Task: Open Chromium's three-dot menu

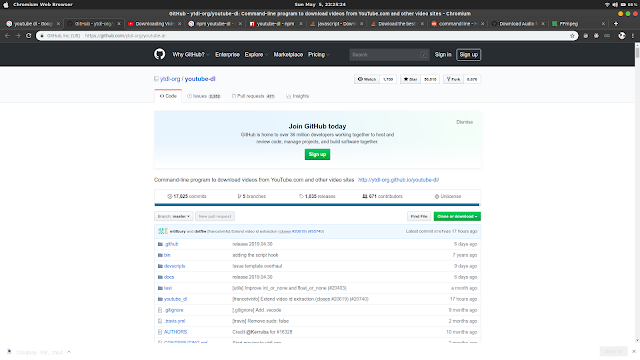Action: tap(633, 36)
